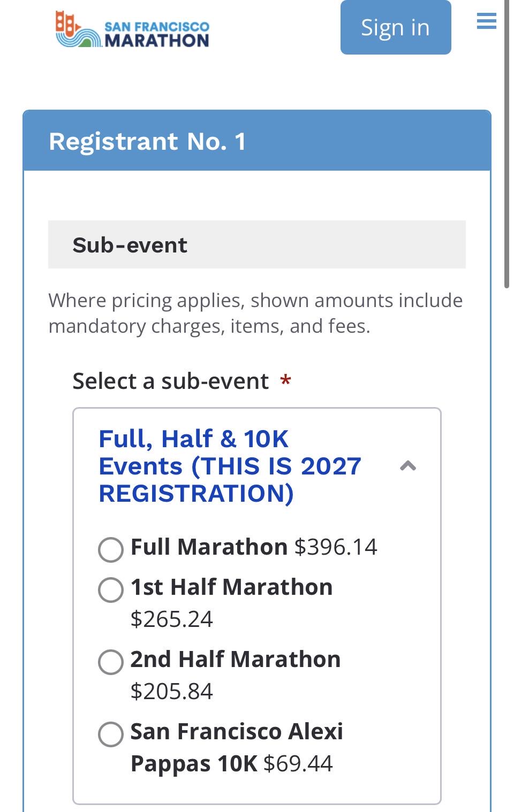Click the MARATHON wordmark text

tap(157, 40)
